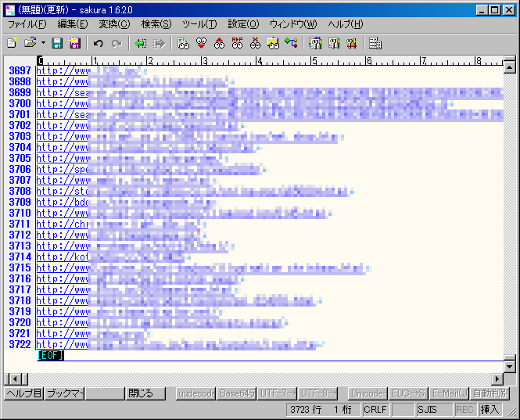Viewport: 520px width, 420px height.
Task: Click the E-Mail(J function key button
Action: coord(449,393)
